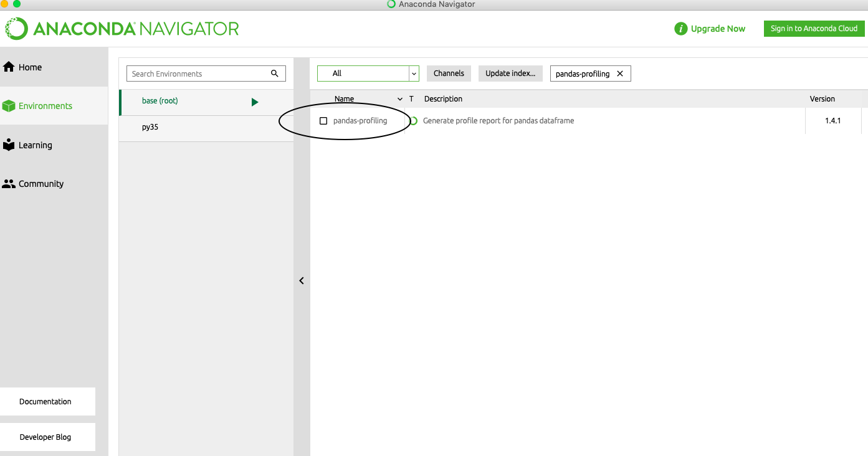Click the yellow macOS minimize window button

pyautogui.click(x=4, y=3)
